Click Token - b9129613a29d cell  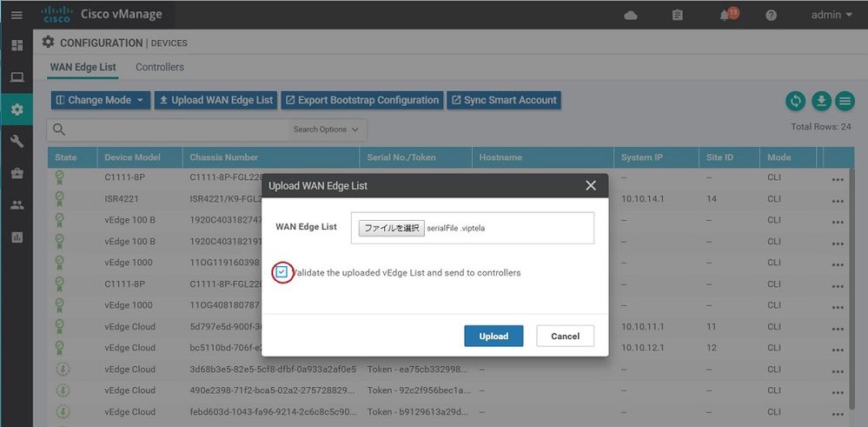click(418, 411)
